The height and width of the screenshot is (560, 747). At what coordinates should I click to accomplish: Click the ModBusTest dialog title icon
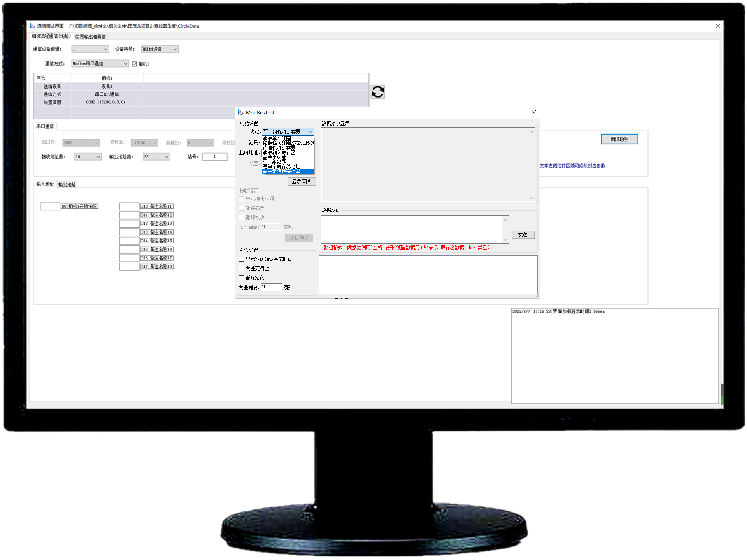click(240, 112)
